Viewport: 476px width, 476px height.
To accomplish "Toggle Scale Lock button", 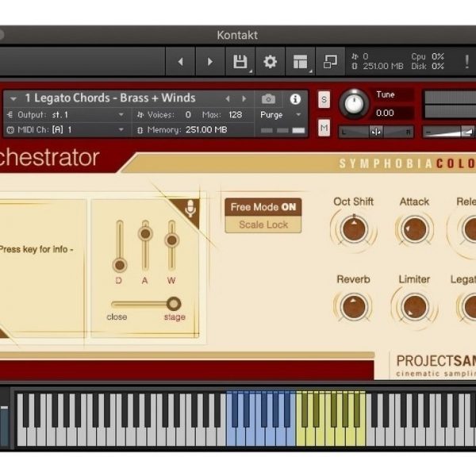I will [x=263, y=225].
